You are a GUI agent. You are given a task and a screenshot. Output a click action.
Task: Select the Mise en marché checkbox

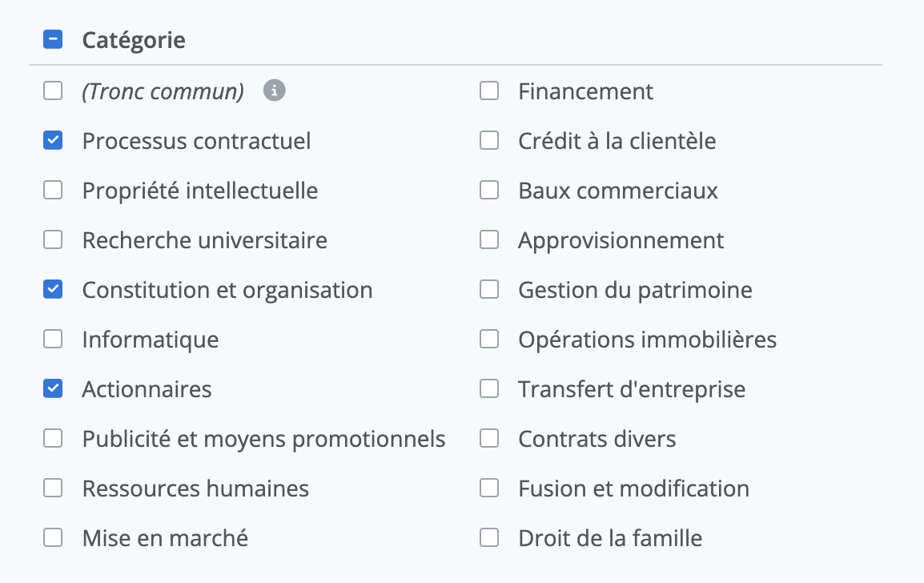click(x=53, y=538)
